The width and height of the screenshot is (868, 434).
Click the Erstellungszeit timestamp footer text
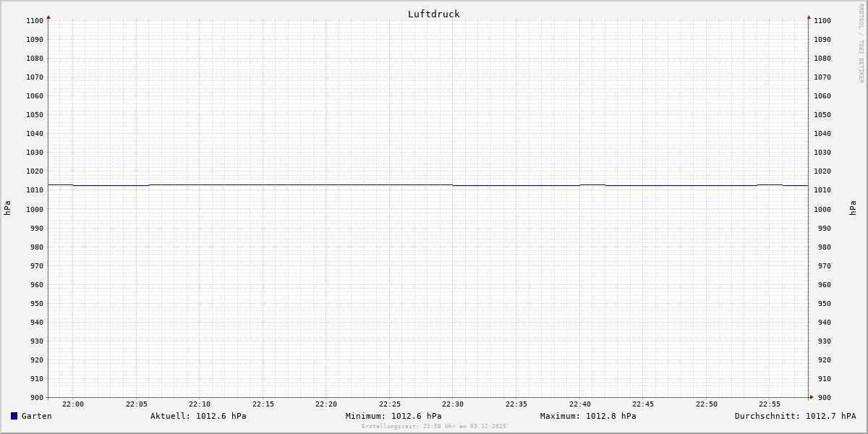pyautogui.click(x=434, y=426)
